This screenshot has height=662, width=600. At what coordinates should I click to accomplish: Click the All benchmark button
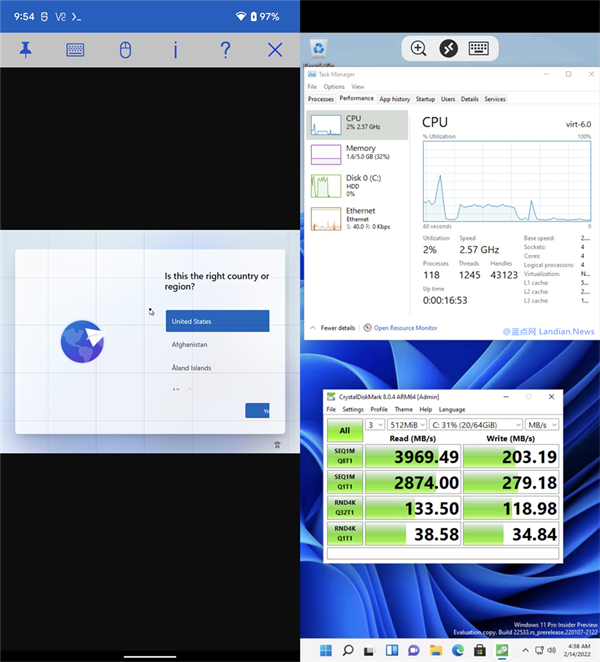pyautogui.click(x=345, y=430)
